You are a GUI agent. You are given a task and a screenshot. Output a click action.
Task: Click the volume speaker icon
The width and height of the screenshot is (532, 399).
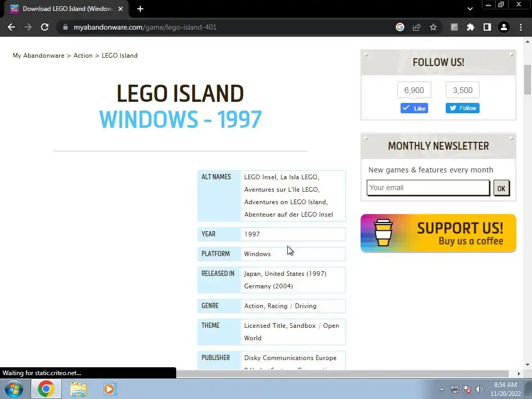479,389
